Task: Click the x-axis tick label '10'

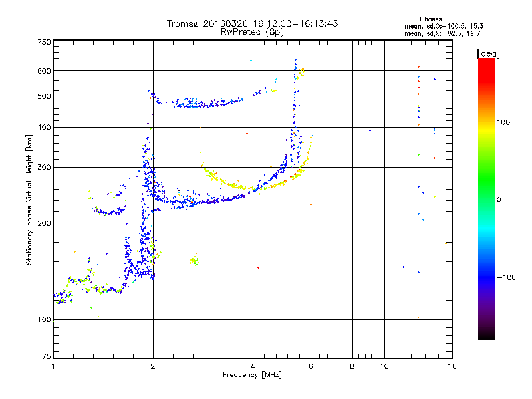Action: pyautogui.click(x=384, y=366)
